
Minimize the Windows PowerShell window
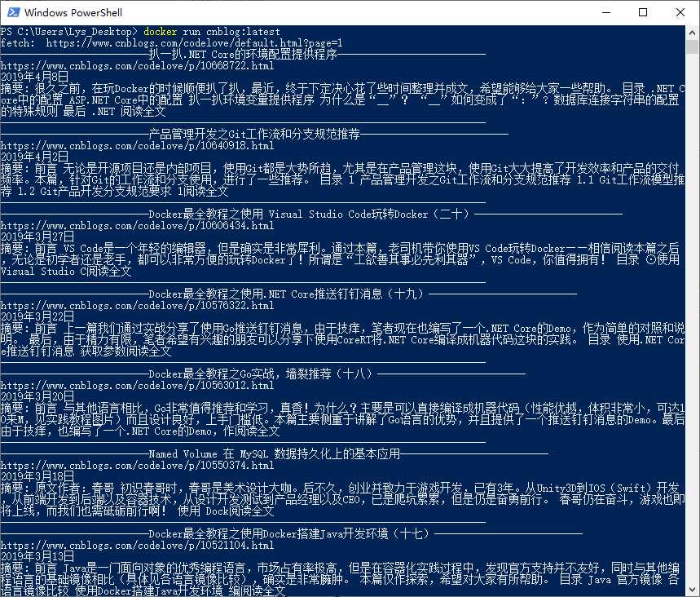606,12
